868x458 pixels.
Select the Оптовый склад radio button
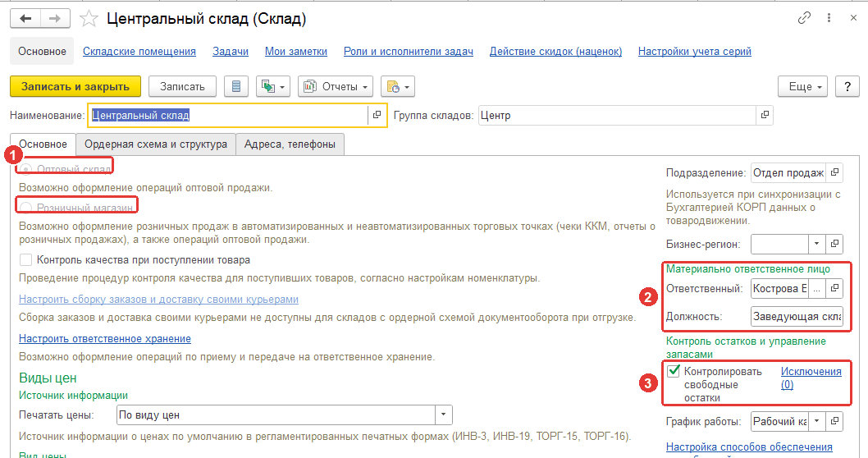25,169
